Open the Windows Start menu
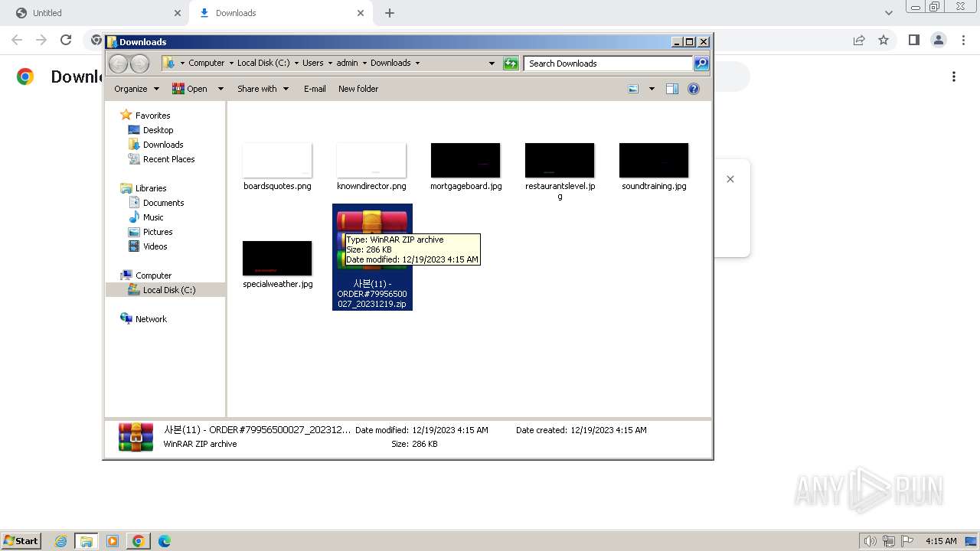Image resolution: width=980 pixels, height=551 pixels. point(21,540)
